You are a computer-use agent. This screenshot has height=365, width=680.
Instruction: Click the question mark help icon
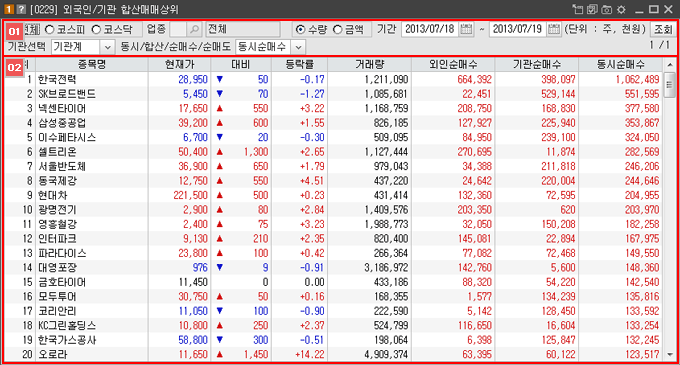click(x=21, y=9)
